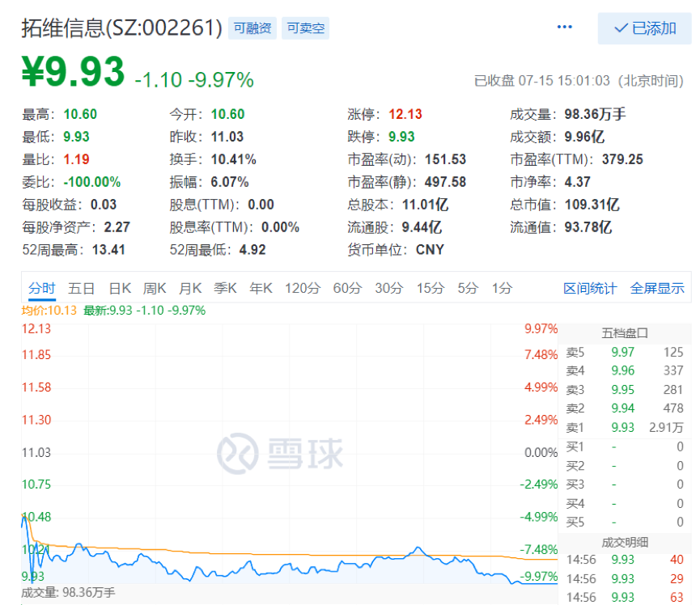Click the 可卖空 tag
The height and width of the screenshot is (605, 700).
(305, 28)
